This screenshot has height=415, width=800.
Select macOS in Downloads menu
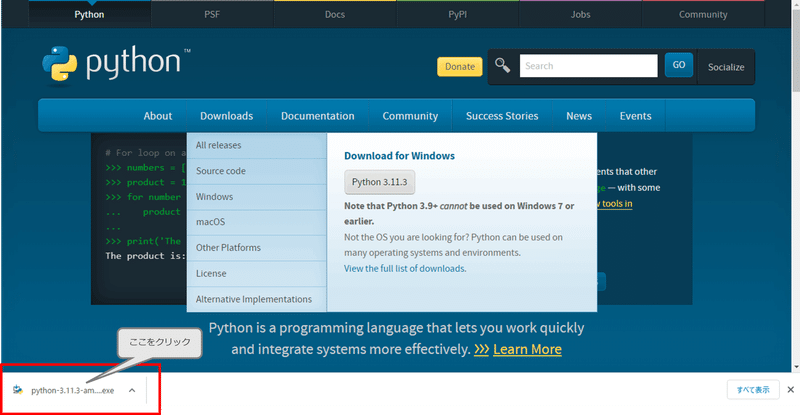[x=257, y=222]
